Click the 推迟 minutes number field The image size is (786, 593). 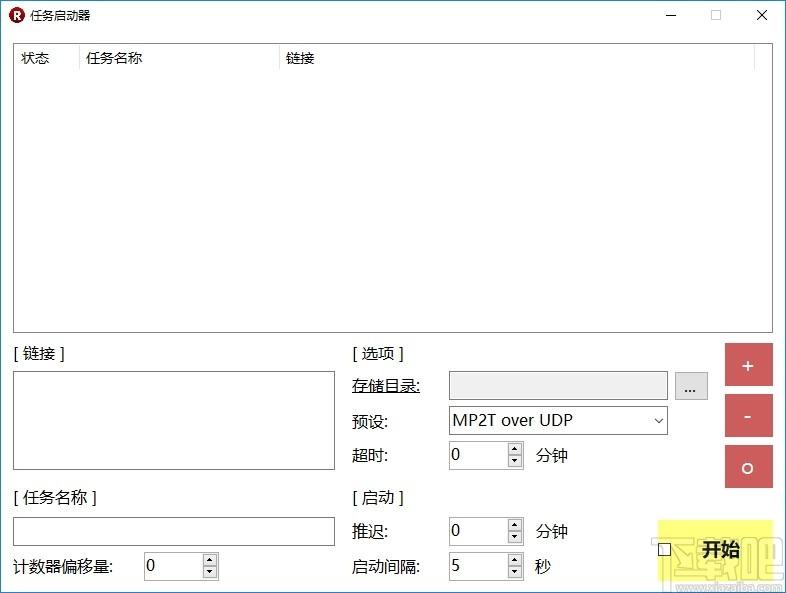click(479, 531)
